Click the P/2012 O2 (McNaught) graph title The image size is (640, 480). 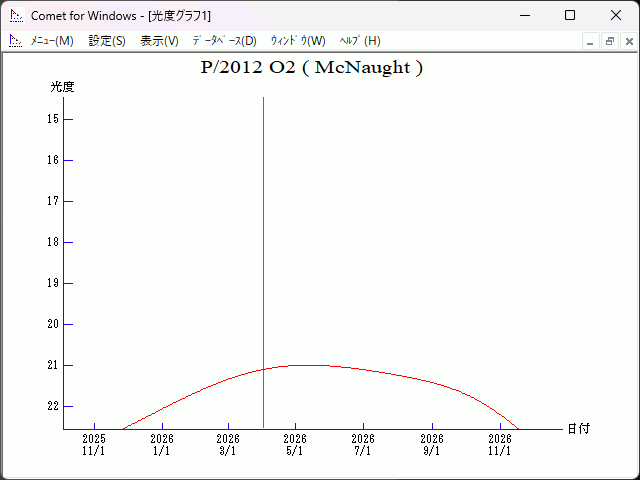(x=312, y=68)
